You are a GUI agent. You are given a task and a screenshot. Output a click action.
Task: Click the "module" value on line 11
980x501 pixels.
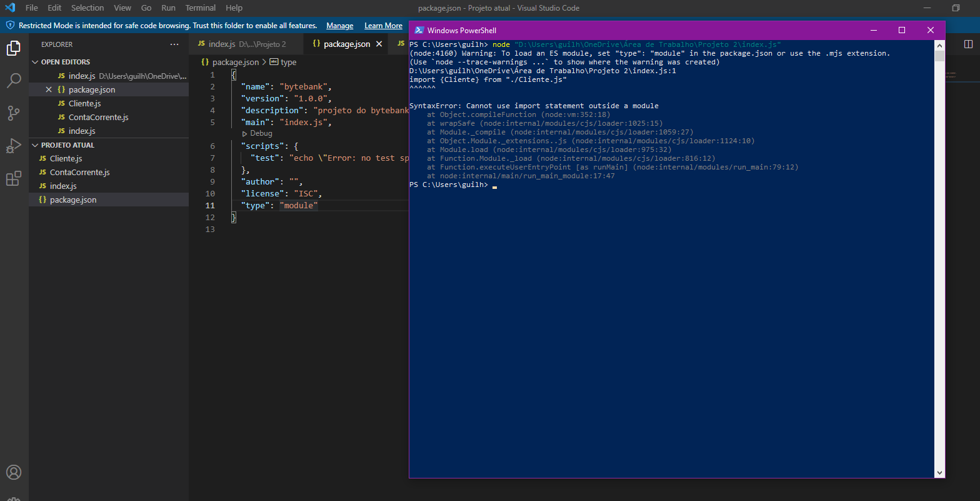tap(299, 205)
